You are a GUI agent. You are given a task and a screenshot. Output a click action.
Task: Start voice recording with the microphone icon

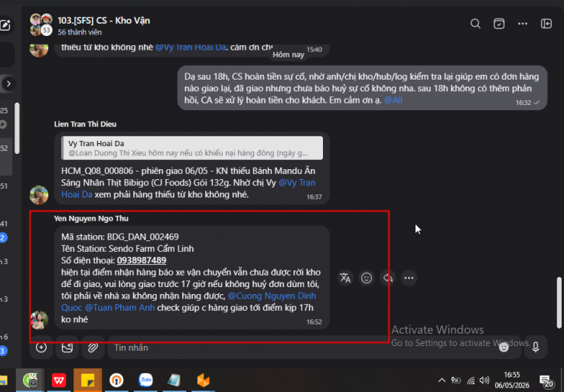[536, 348]
